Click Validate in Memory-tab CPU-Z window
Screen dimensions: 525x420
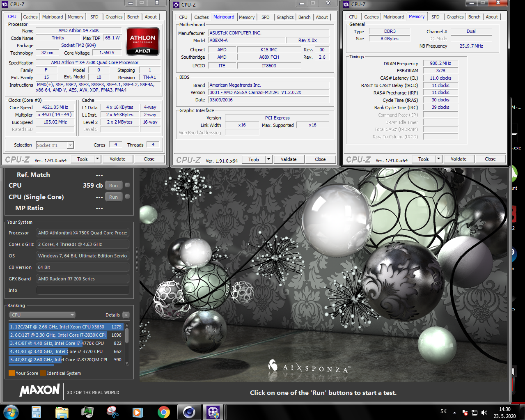click(x=459, y=159)
